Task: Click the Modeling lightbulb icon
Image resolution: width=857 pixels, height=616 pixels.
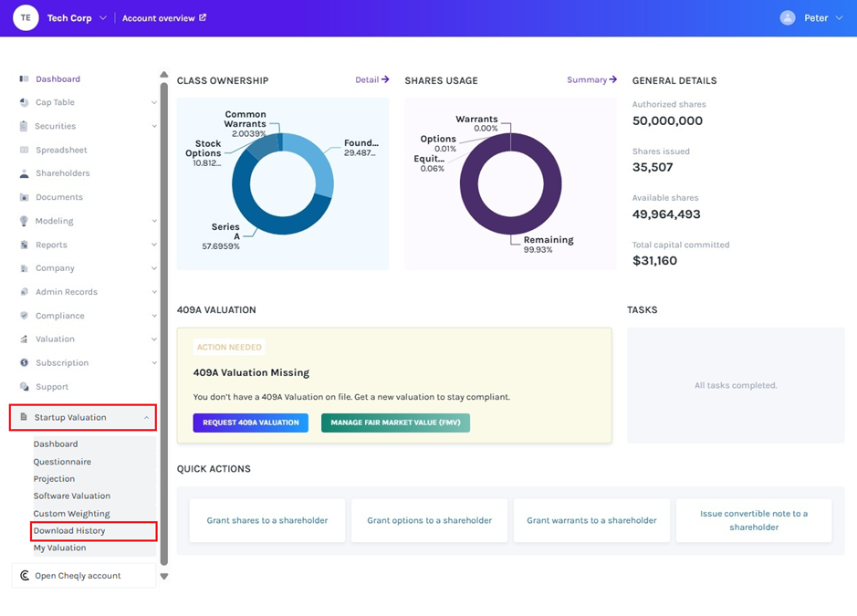Action: pos(24,221)
